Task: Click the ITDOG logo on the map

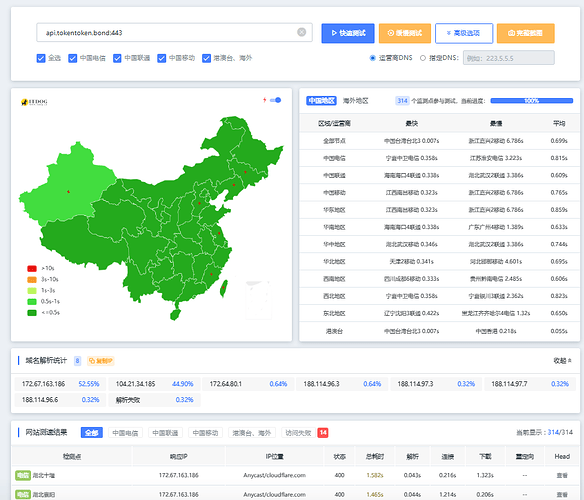Action: tap(34, 102)
